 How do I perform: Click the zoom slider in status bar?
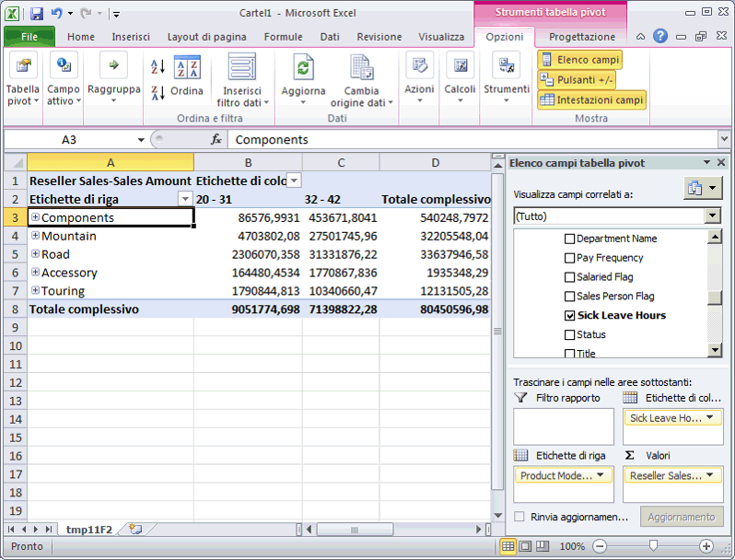pyautogui.click(x=653, y=546)
